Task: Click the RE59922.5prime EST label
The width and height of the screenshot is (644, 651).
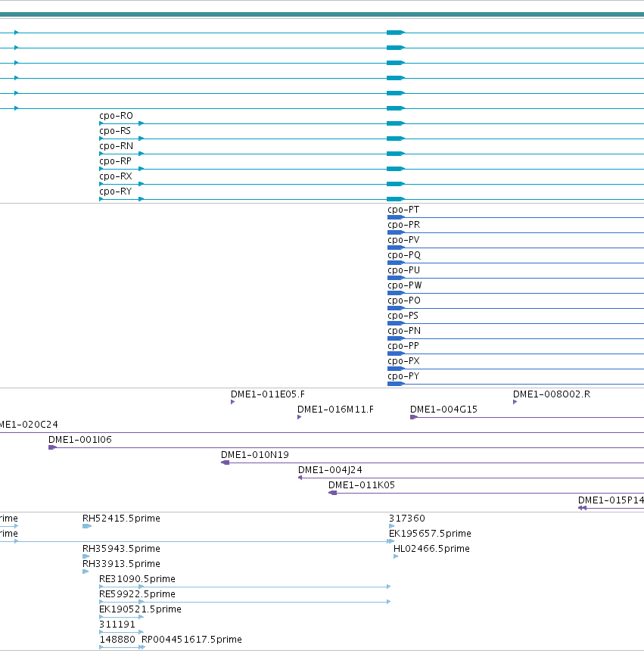Action: (137, 594)
